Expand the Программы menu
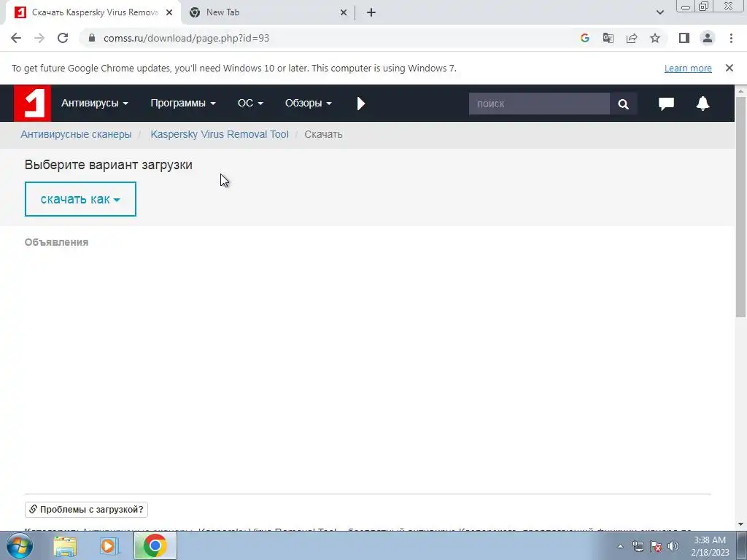Viewport: 747px width, 560px height. 183,104
